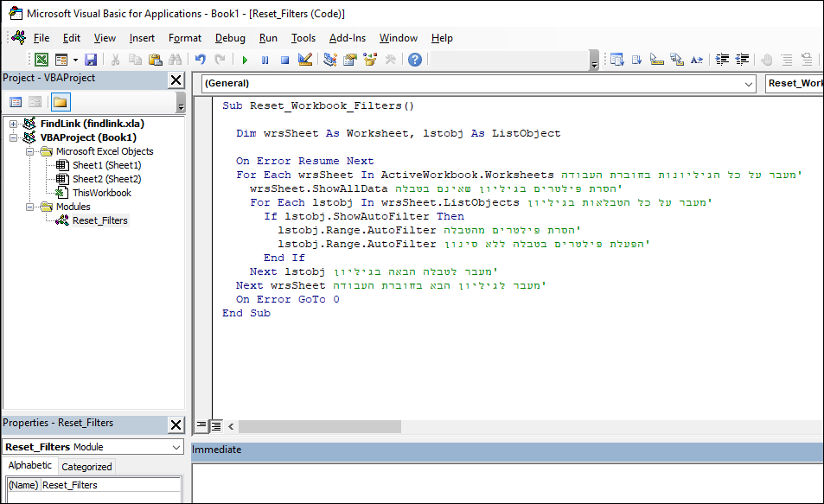
Task: Click the code window horizontal scrollbar
Action: tap(519, 426)
